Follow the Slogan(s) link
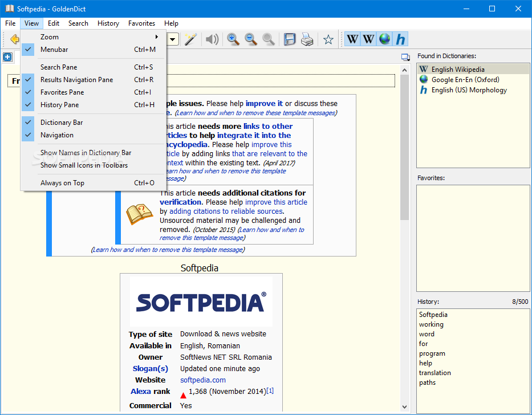Screen dimensions: 532x415 [151, 368]
